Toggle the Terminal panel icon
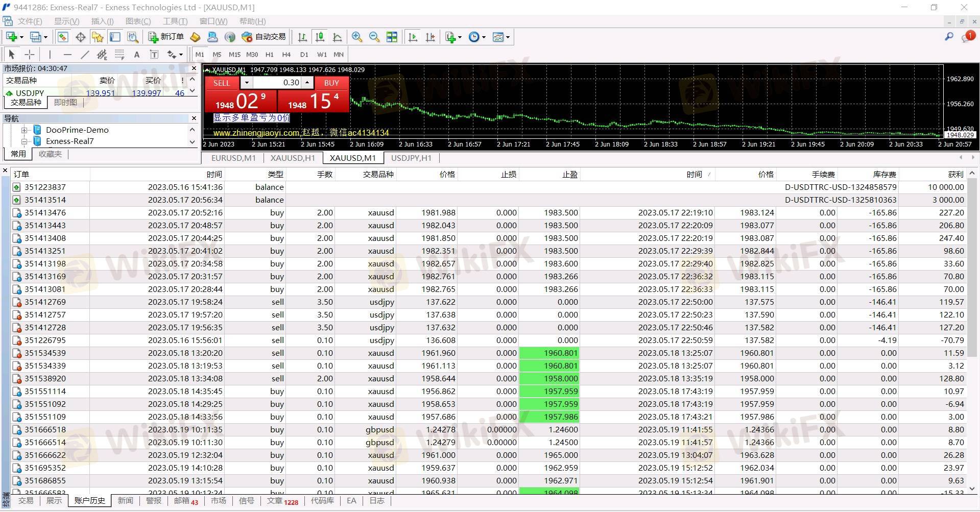 click(x=115, y=37)
